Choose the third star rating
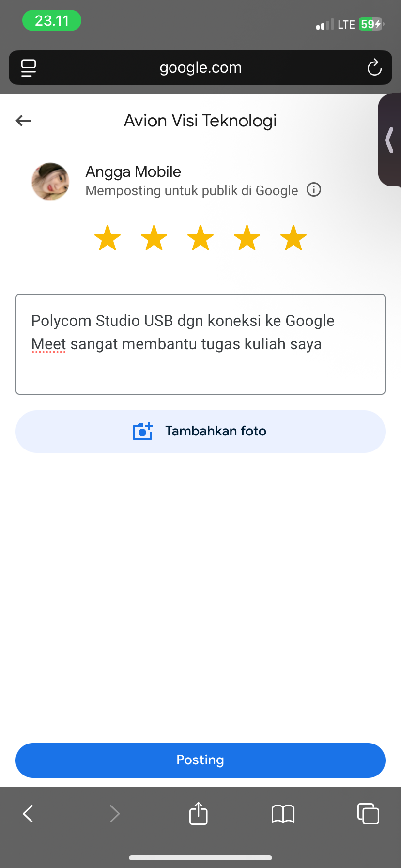 click(200, 238)
